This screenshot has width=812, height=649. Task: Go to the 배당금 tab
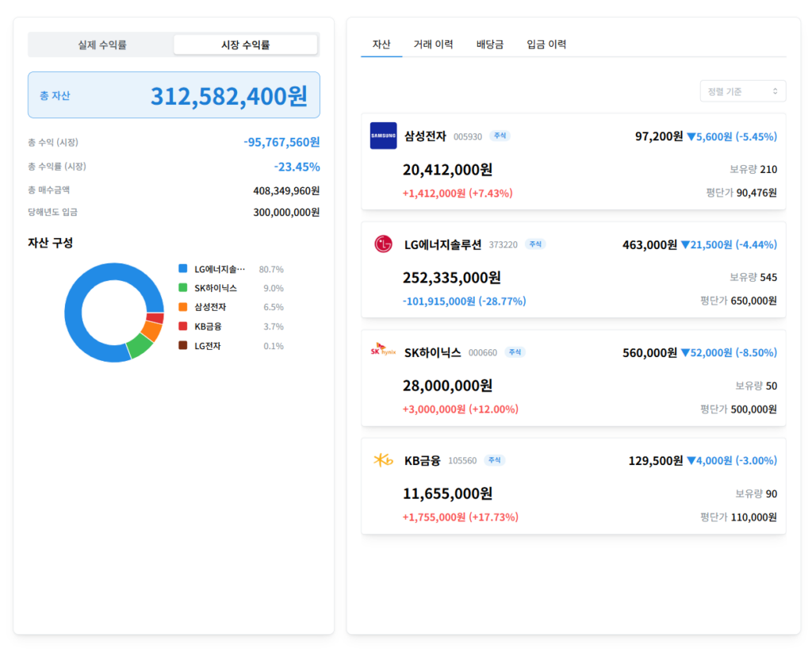[489, 44]
